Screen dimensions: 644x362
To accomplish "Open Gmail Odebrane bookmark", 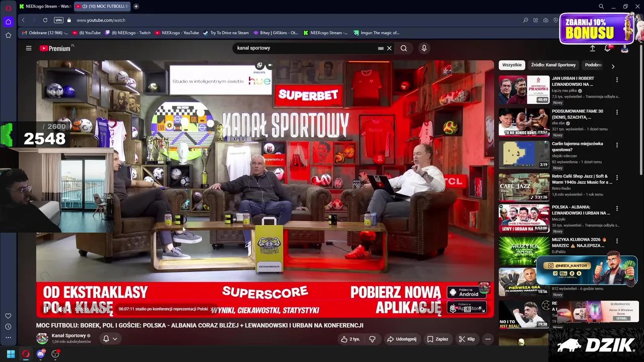I will (x=45, y=33).
